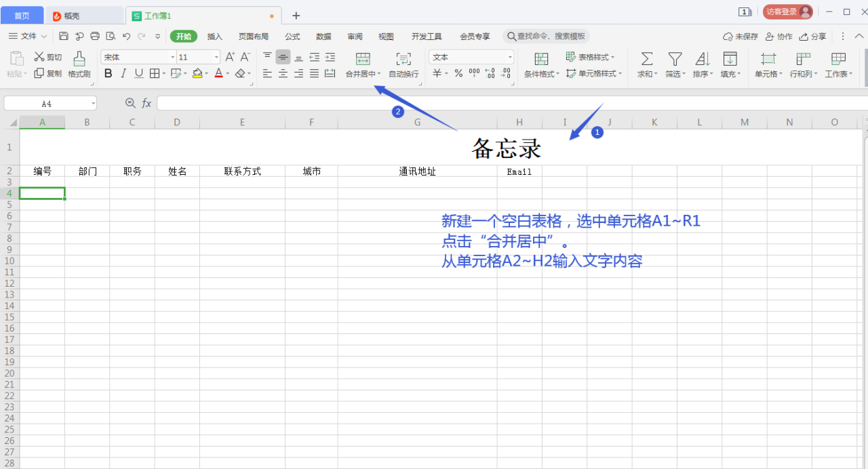Click the decrease indent icon
Screen dimensions: 868x469
click(315, 57)
